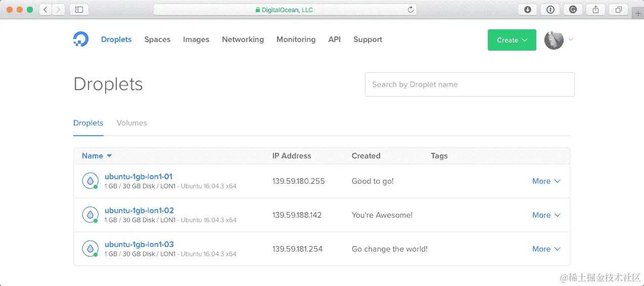This screenshot has height=286, width=644.
Task: Go forward with Safari forward arrow
Action: pyautogui.click(x=59, y=10)
